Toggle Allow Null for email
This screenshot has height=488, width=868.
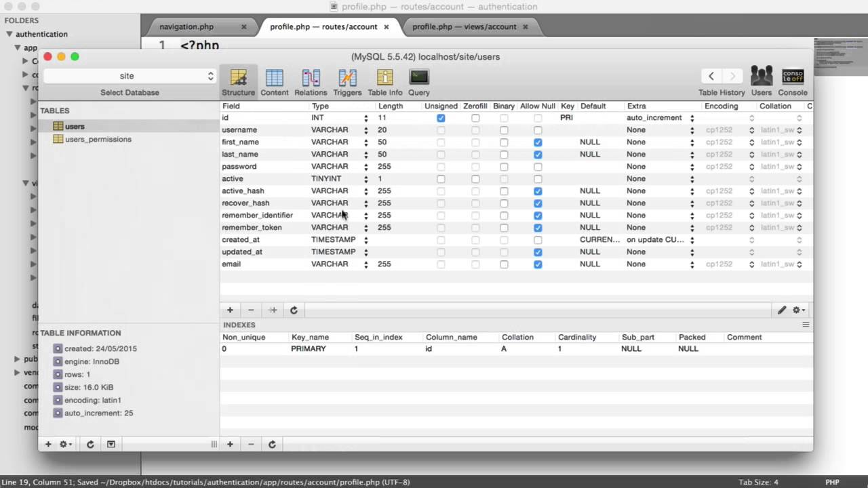coord(538,264)
